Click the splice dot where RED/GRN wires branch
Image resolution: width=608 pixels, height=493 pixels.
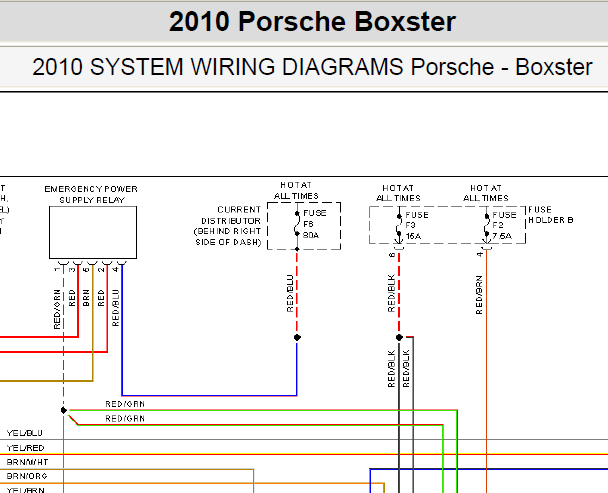coord(64,410)
